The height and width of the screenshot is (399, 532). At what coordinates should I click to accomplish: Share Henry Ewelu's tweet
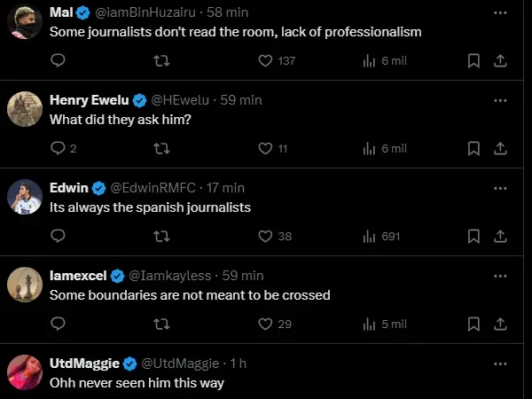tap(499, 148)
